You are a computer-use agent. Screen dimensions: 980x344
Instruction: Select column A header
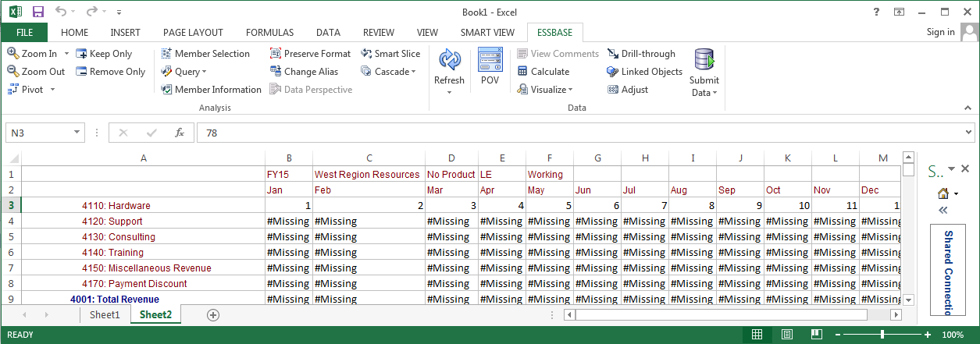(x=144, y=158)
